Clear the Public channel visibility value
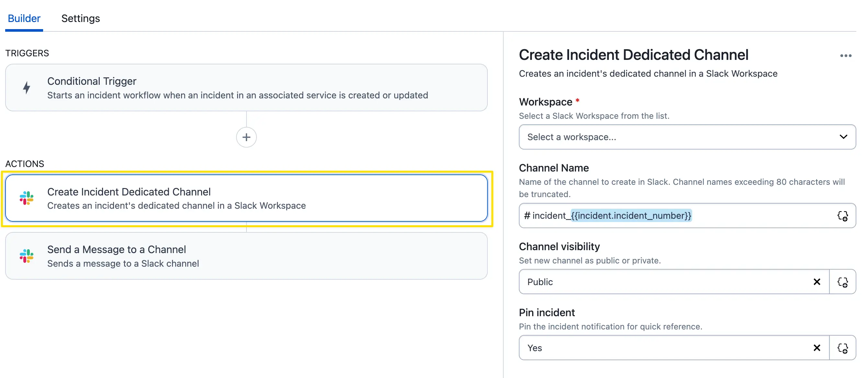 (817, 282)
